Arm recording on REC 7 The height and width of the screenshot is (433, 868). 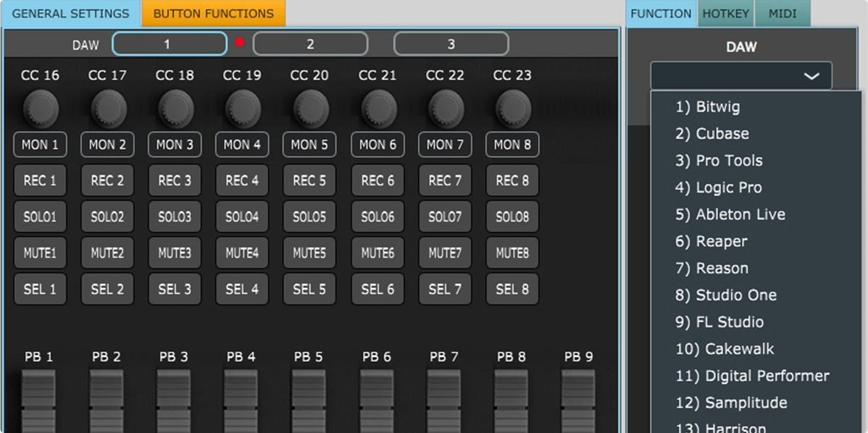point(444,180)
